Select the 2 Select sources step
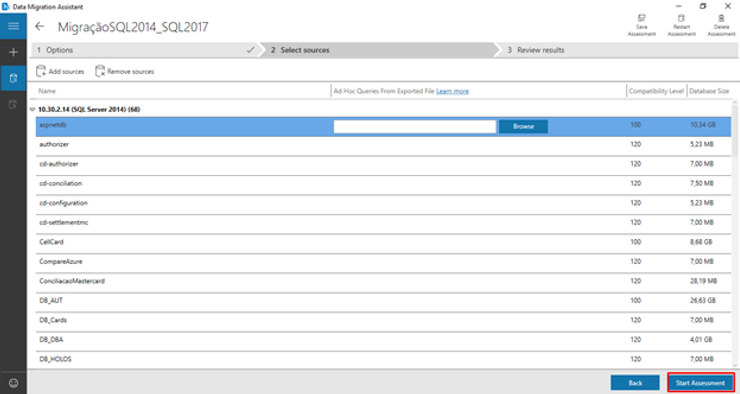The image size is (740, 394). 378,50
